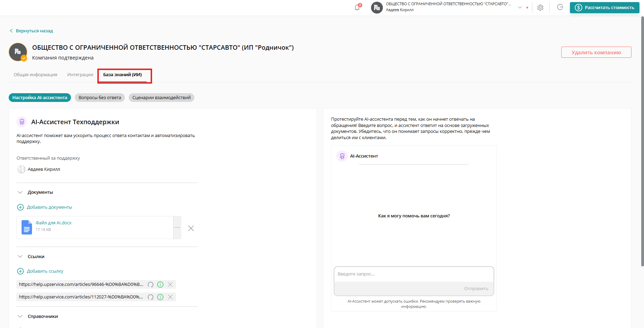Image resolution: width=644 pixels, height=328 pixels.
Task: Show info for the second article link
Action: click(160, 297)
